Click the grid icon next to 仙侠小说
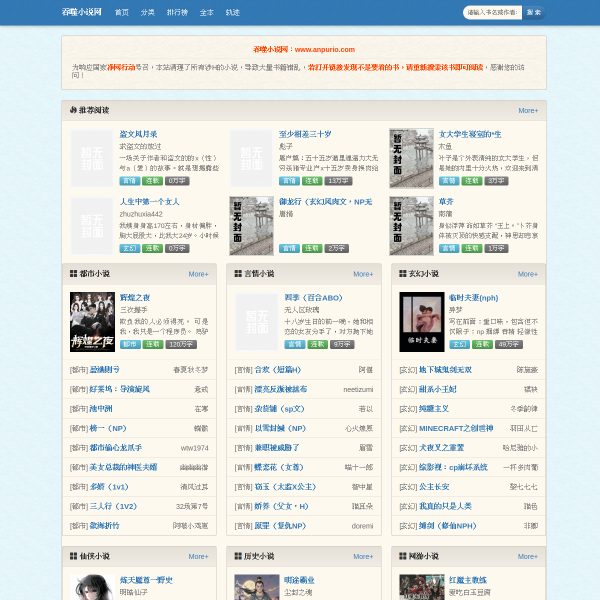600x600 pixels. click(73, 556)
